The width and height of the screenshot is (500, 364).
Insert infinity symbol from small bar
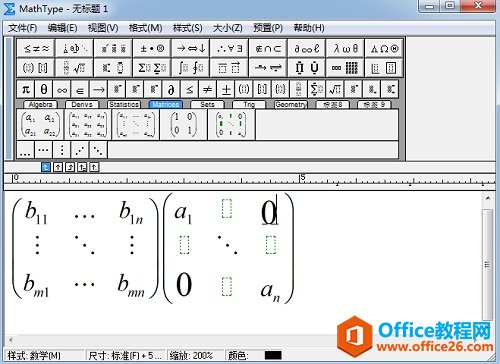62,89
